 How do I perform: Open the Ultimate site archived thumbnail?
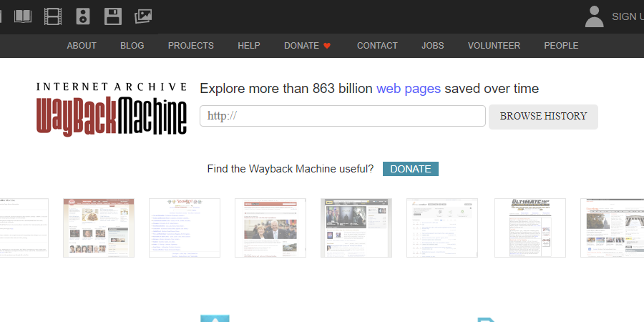pyautogui.click(x=530, y=228)
